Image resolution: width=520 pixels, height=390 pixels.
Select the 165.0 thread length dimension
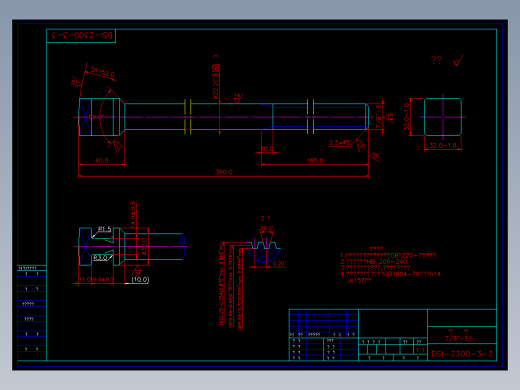(315, 160)
